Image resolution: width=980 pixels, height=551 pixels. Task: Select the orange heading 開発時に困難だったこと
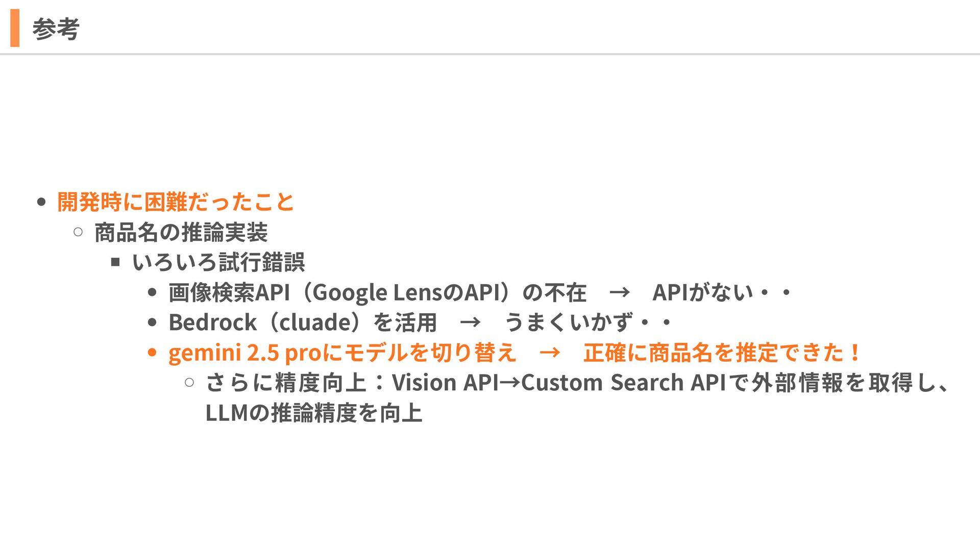point(176,202)
